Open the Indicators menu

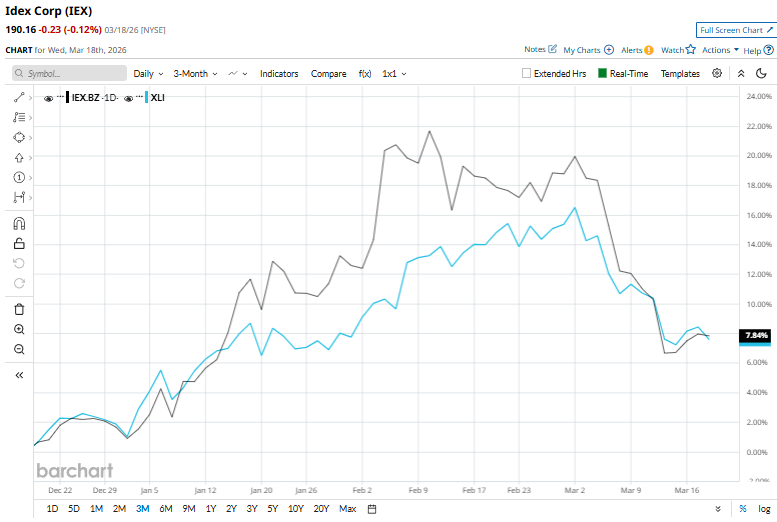(279, 73)
